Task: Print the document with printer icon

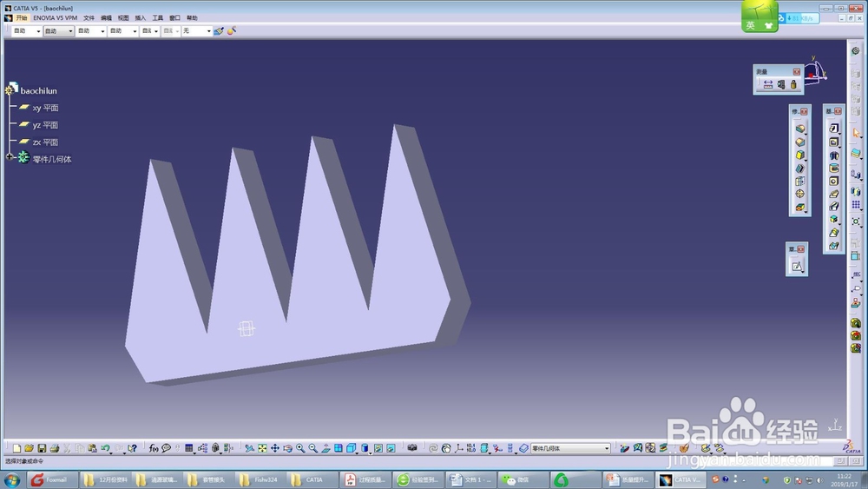Action: (54, 448)
